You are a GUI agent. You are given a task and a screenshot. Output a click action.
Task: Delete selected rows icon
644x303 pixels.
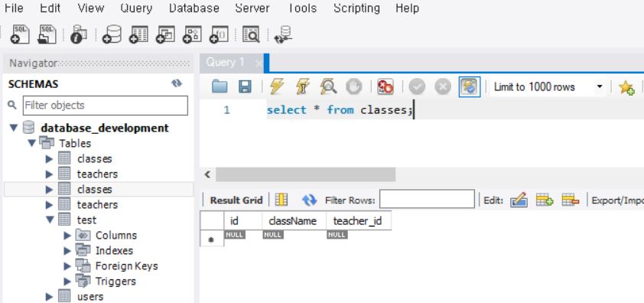click(571, 200)
